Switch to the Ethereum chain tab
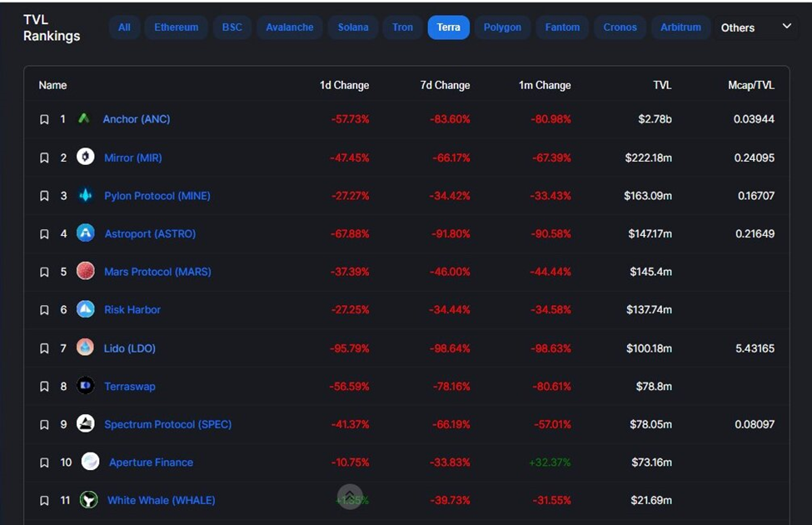 pyautogui.click(x=177, y=27)
